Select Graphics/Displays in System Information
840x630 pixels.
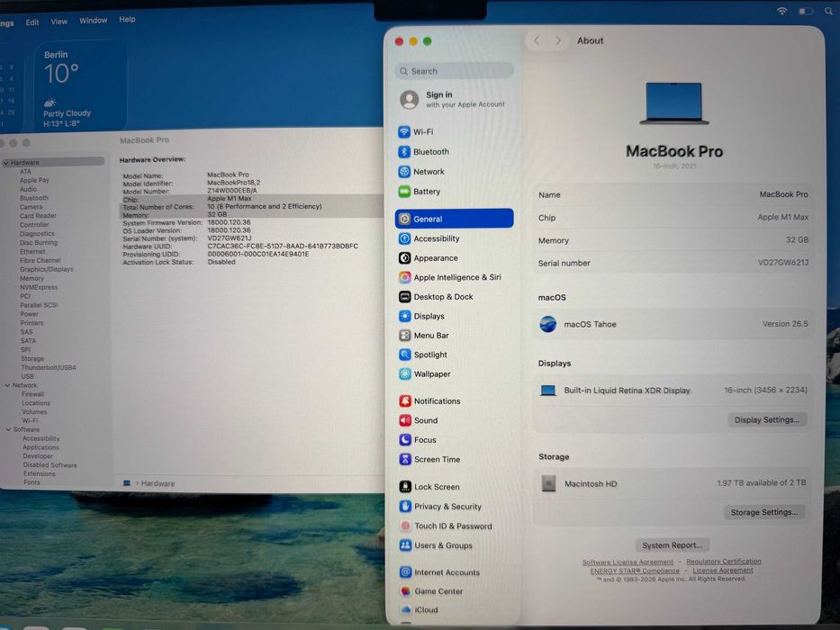47,269
